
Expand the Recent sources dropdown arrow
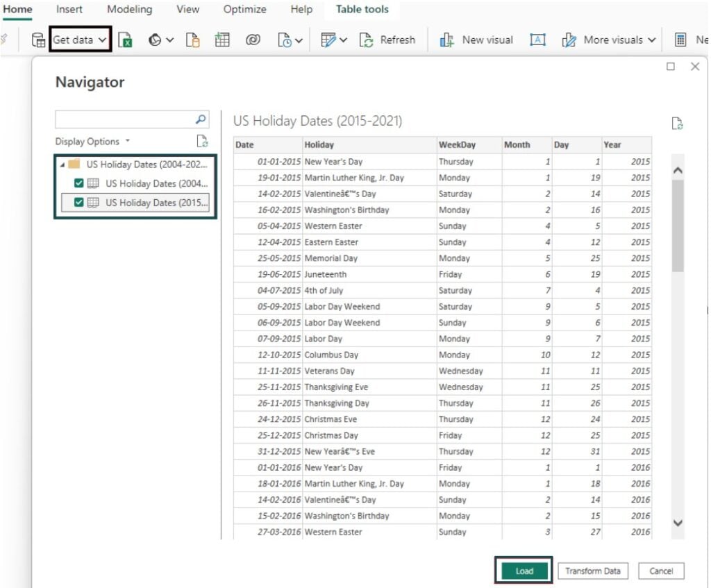299,40
